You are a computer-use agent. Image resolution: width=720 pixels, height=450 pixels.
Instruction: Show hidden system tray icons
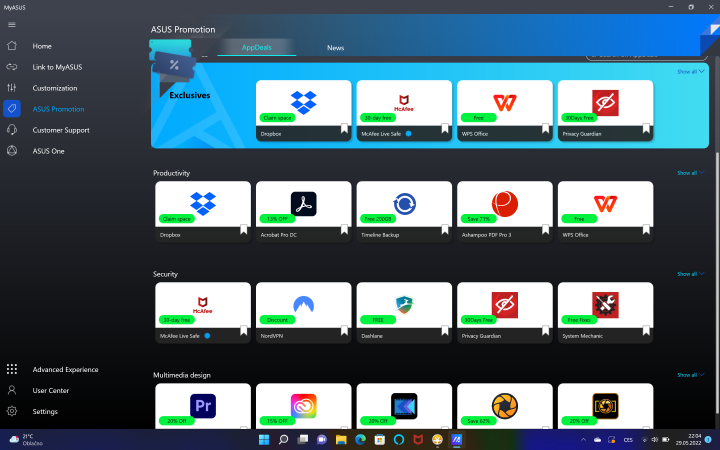583,439
